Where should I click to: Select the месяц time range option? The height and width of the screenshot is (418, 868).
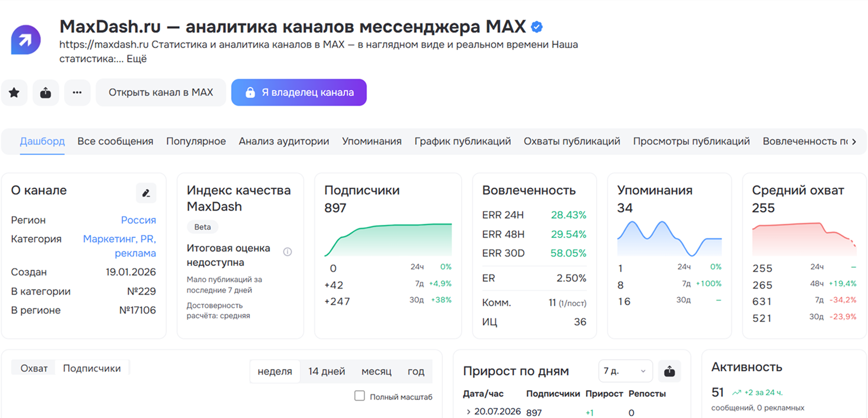point(376,371)
